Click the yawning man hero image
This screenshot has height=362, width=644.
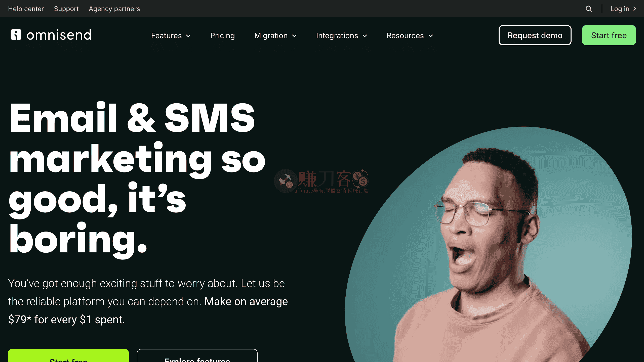pyautogui.click(x=488, y=244)
